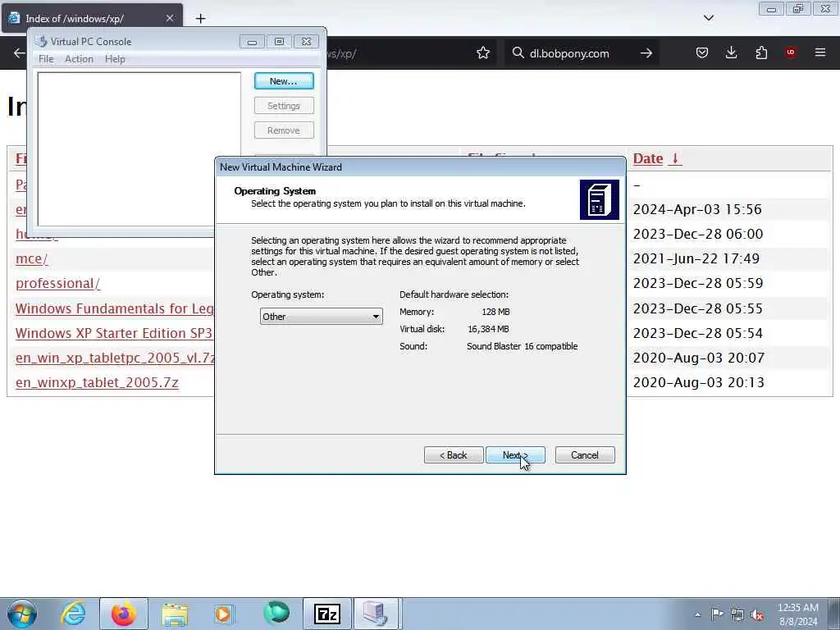This screenshot has width=840, height=630.
Task: Open Windows Explorer from taskbar
Action: coord(175,614)
